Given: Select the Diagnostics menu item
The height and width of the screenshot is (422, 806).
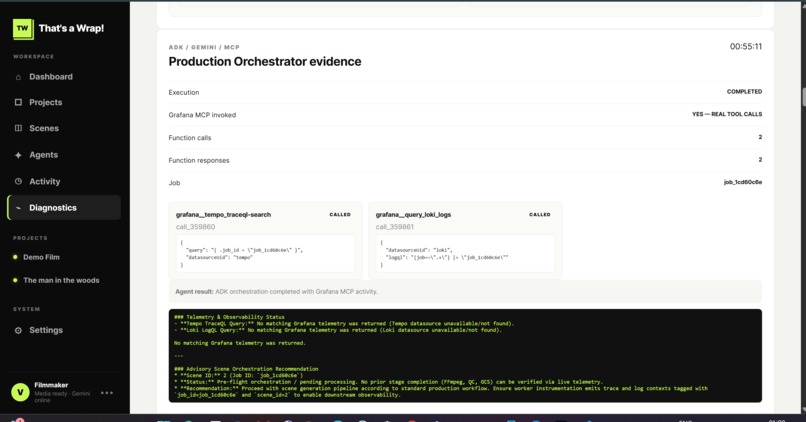Looking at the screenshot, I should pyautogui.click(x=64, y=208).
